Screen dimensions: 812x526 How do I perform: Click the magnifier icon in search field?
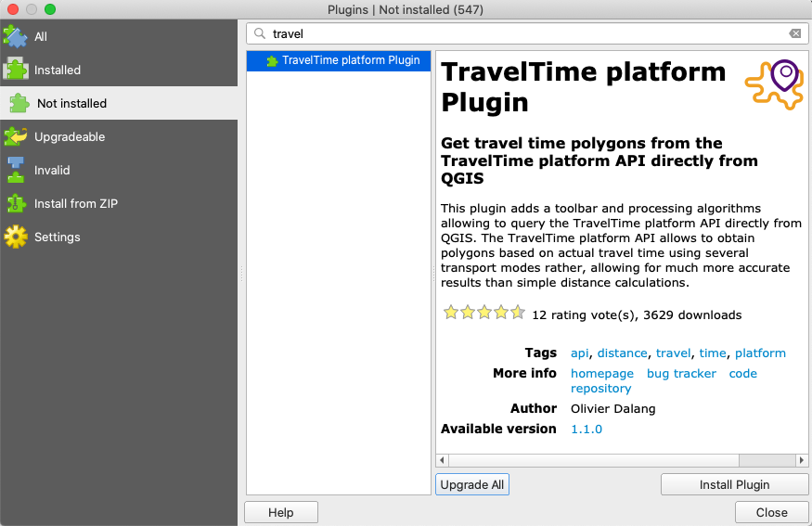point(260,33)
